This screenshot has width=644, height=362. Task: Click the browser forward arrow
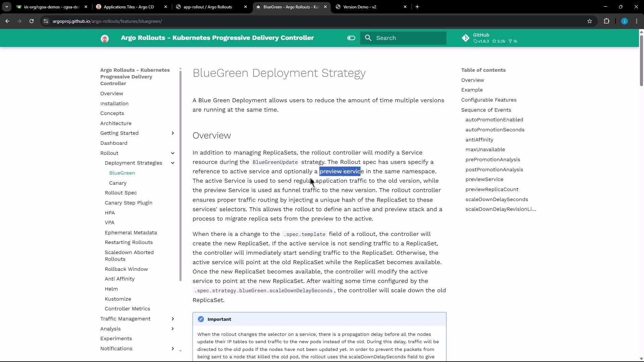[19, 21]
